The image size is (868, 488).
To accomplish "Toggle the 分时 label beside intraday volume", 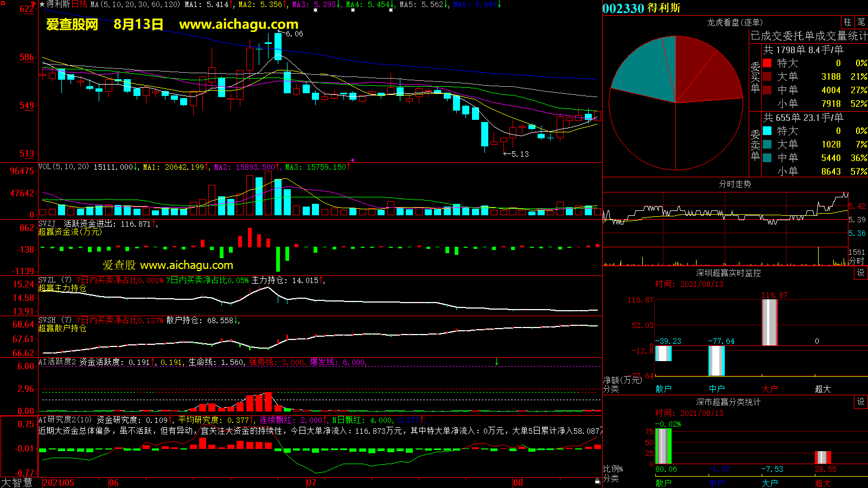I will [x=857, y=261].
